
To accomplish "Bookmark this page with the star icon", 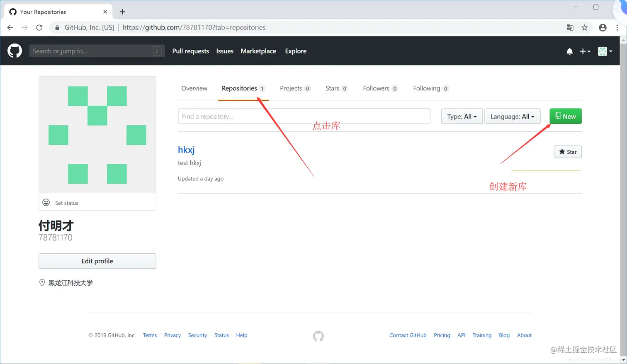I will [x=585, y=27].
